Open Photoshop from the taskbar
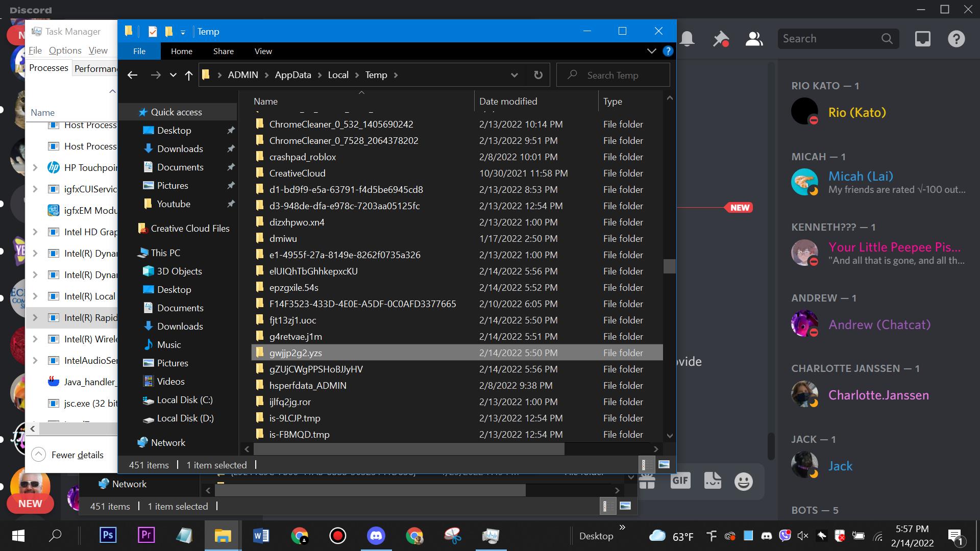The height and width of the screenshot is (551, 980). [x=108, y=535]
